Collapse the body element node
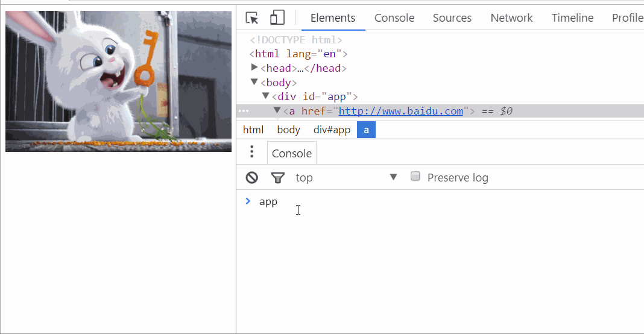Viewport: 644px width, 334px height. coord(254,82)
